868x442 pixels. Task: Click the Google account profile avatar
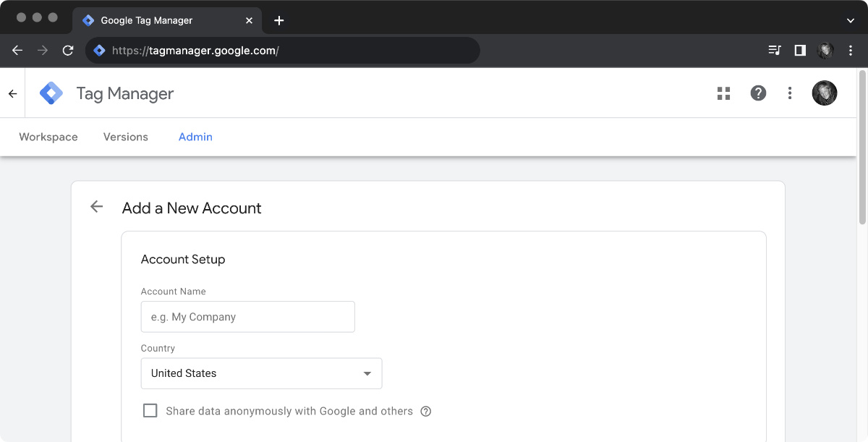click(824, 93)
